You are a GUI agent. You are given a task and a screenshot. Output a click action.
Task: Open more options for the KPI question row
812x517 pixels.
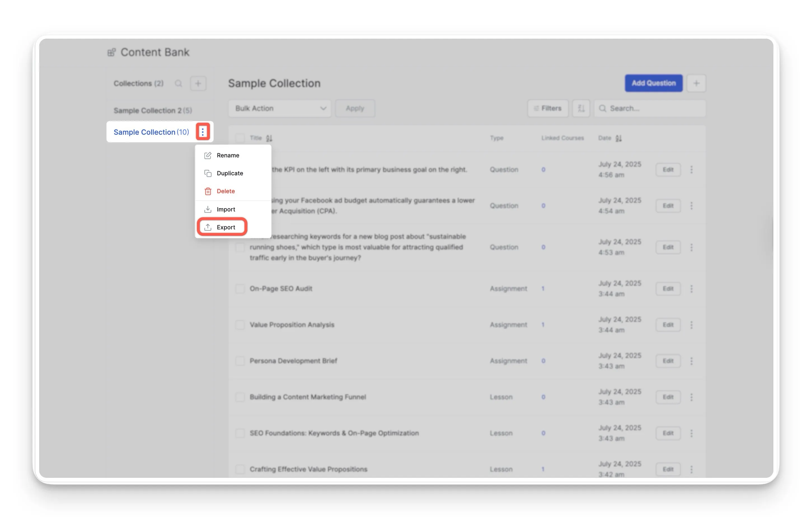click(691, 169)
